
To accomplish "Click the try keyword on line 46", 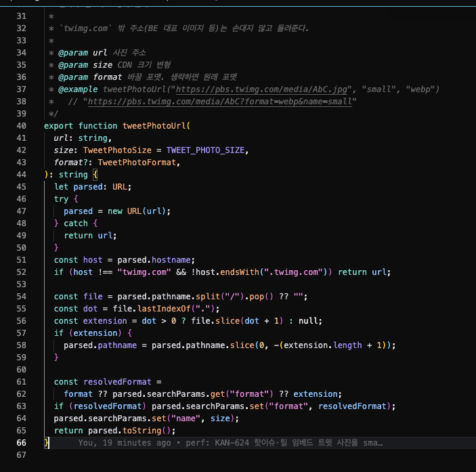I will point(61,199).
